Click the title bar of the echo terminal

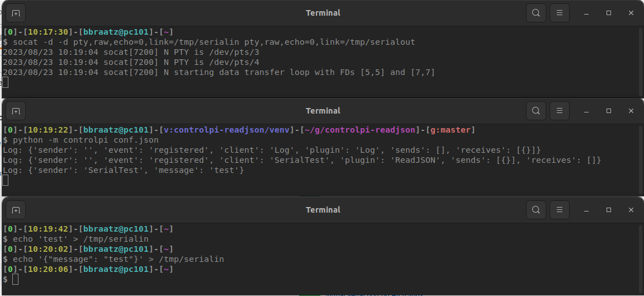pyautogui.click(x=323, y=210)
